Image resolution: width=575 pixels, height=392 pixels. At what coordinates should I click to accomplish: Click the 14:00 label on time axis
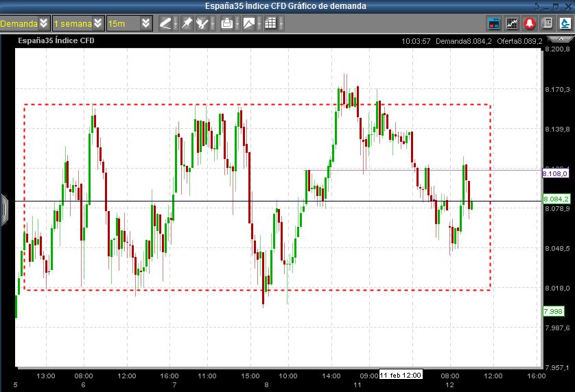[x=331, y=376]
